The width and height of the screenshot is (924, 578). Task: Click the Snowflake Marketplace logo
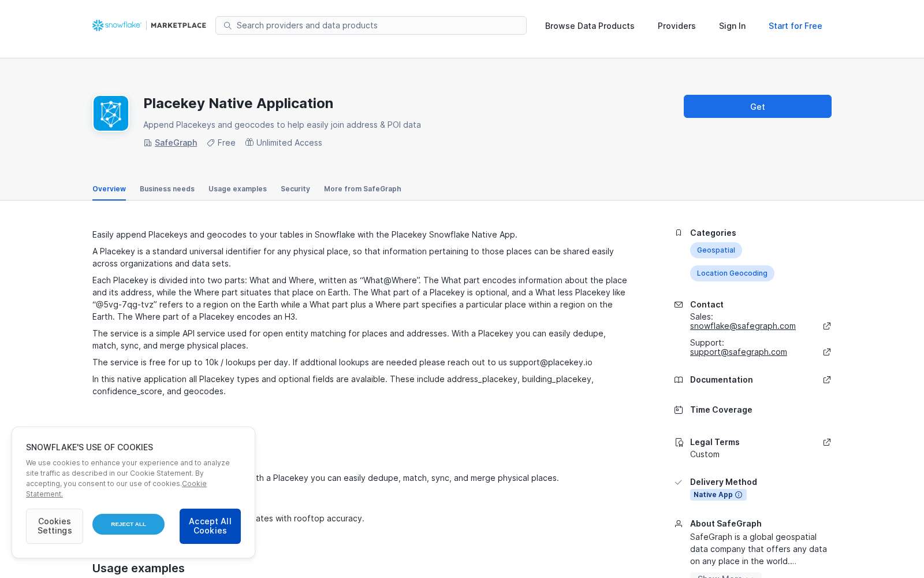[x=149, y=25]
